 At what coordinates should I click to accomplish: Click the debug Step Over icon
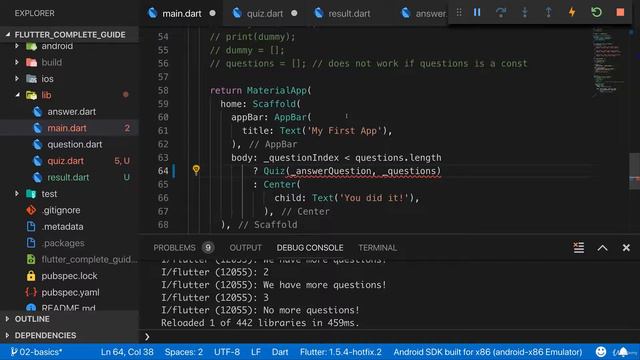tap(501, 13)
